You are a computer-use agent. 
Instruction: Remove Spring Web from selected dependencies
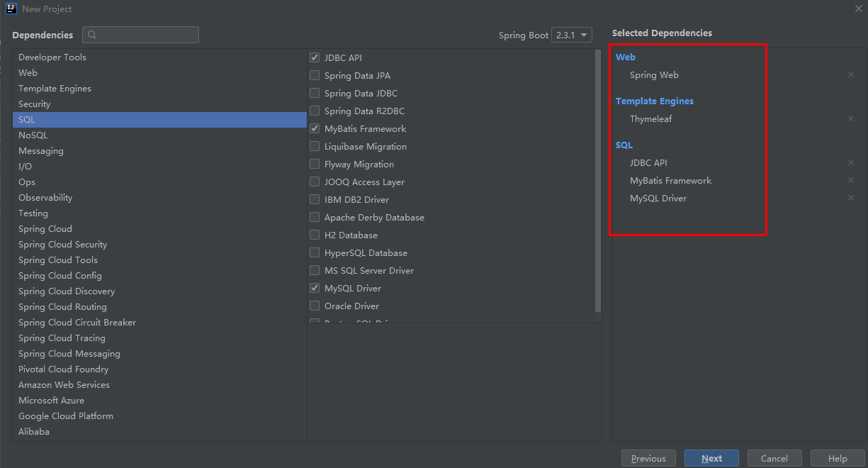tap(851, 74)
